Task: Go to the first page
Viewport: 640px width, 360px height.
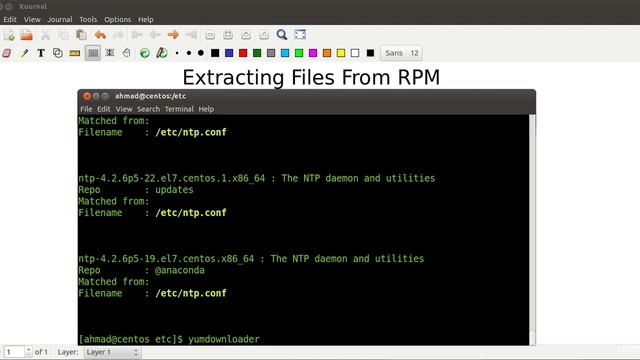Action: (137, 35)
